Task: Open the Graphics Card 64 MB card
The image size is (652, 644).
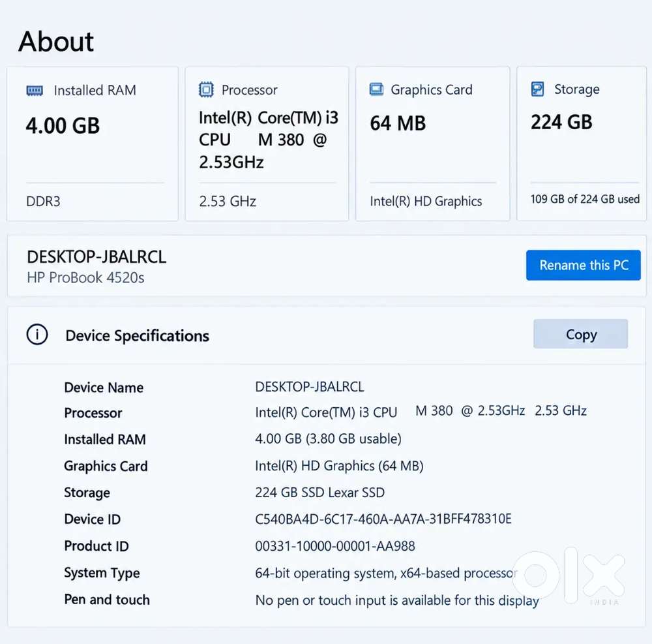Action: pyautogui.click(x=432, y=144)
